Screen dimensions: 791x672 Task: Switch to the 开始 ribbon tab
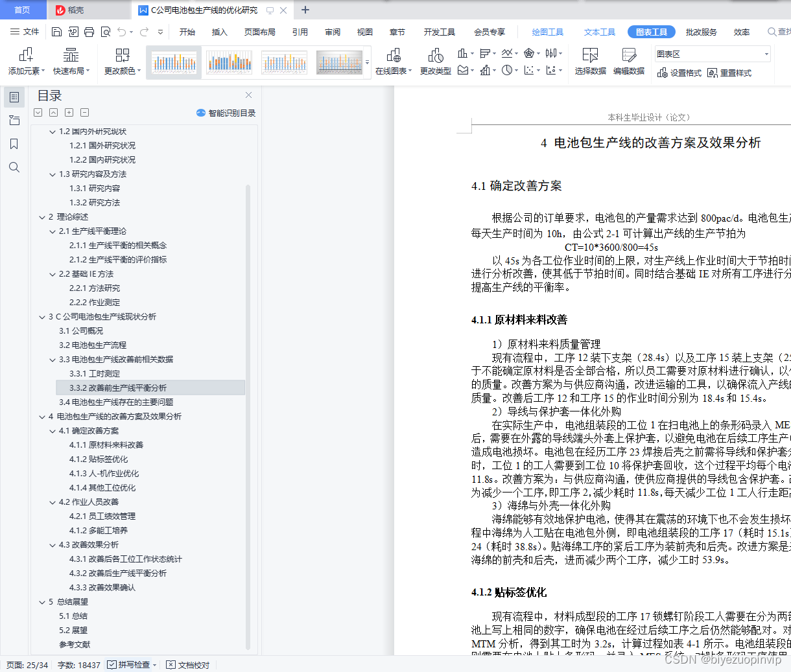pyautogui.click(x=187, y=32)
